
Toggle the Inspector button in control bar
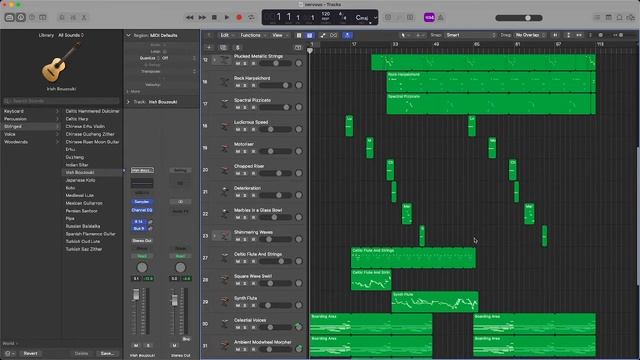21,18
